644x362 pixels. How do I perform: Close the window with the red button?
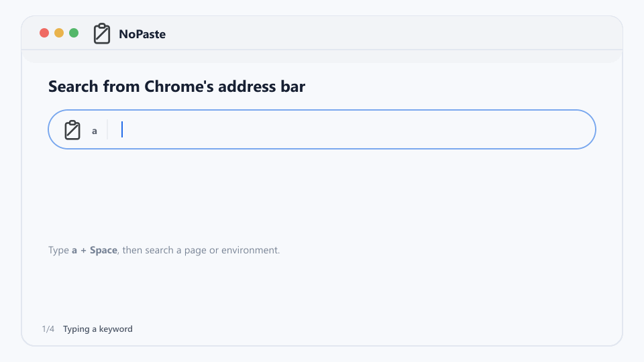[x=44, y=33]
